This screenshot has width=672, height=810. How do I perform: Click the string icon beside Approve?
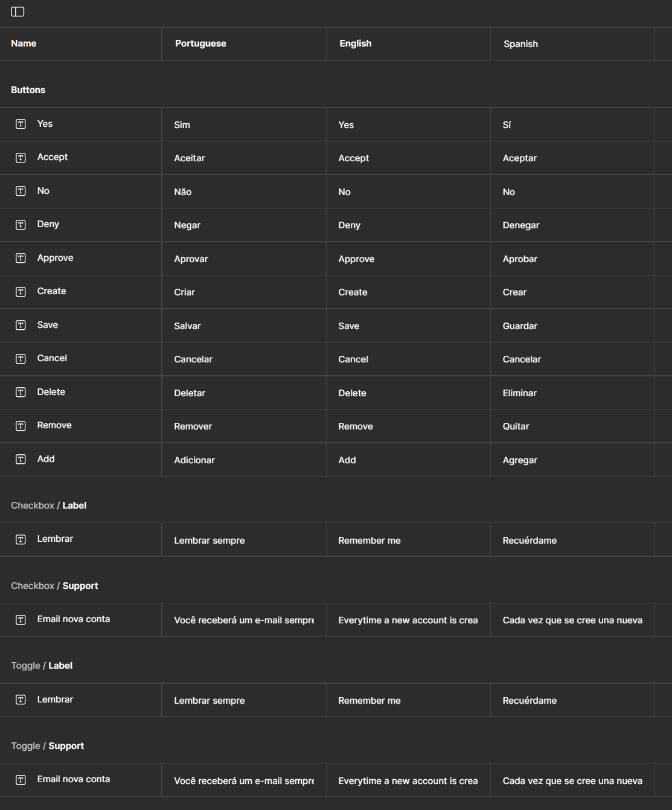point(21,259)
